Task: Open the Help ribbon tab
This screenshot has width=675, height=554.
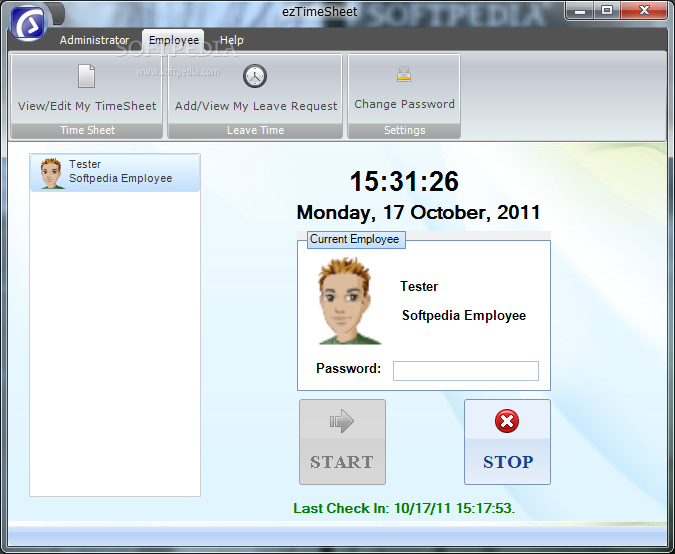Action: tap(232, 40)
